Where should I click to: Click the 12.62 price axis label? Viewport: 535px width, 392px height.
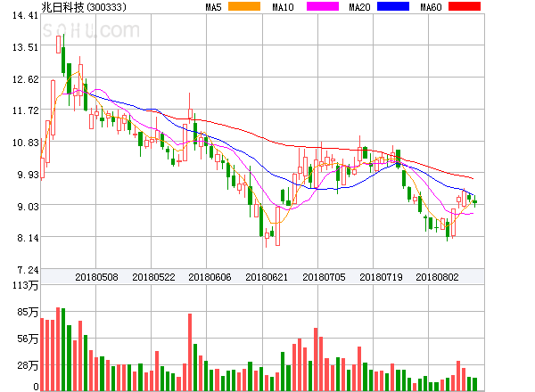pos(25,79)
